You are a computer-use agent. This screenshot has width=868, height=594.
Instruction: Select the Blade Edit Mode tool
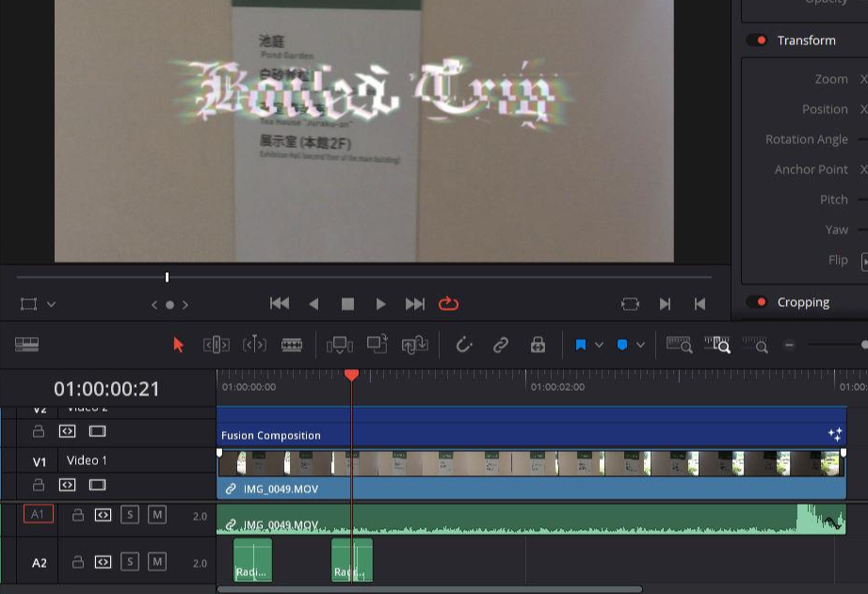point(292,345)
